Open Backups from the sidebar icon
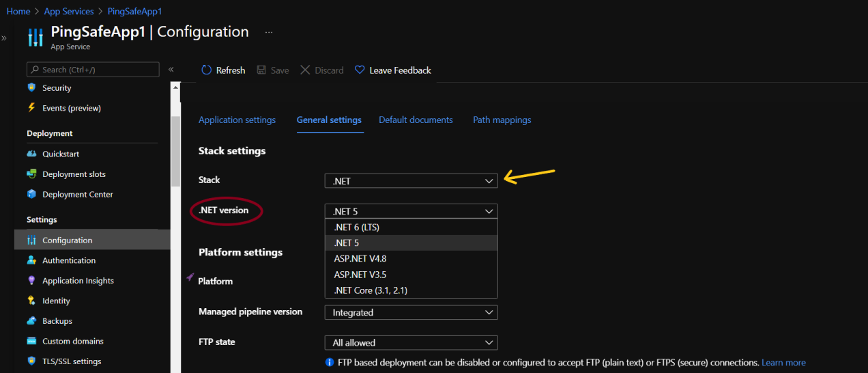The image size is (868, 373). click(x=31, y=321)
